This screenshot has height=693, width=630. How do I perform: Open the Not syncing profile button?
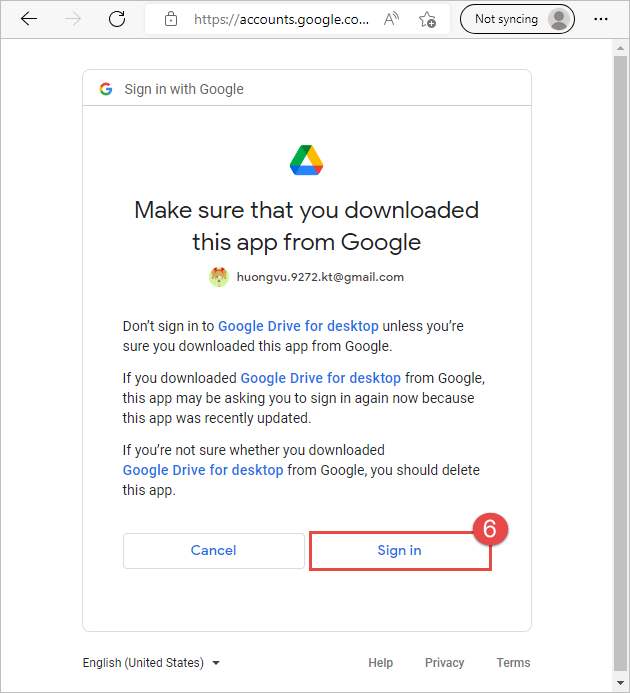pos(517,19)
